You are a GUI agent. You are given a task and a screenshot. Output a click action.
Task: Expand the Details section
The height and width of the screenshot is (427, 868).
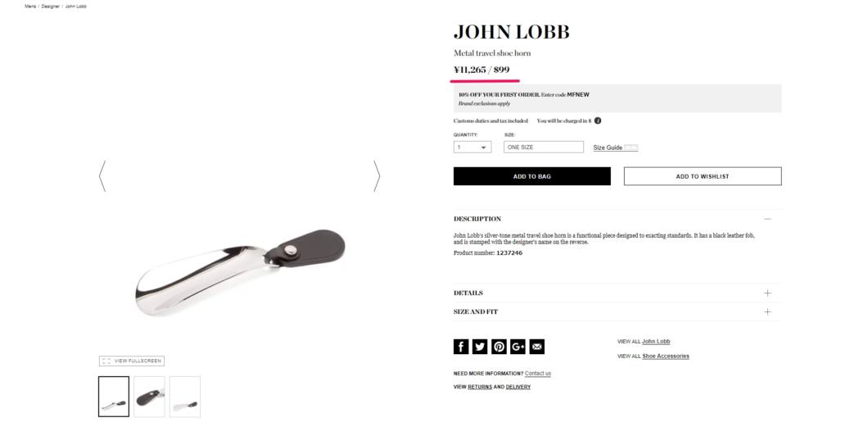tap(617, 293)
